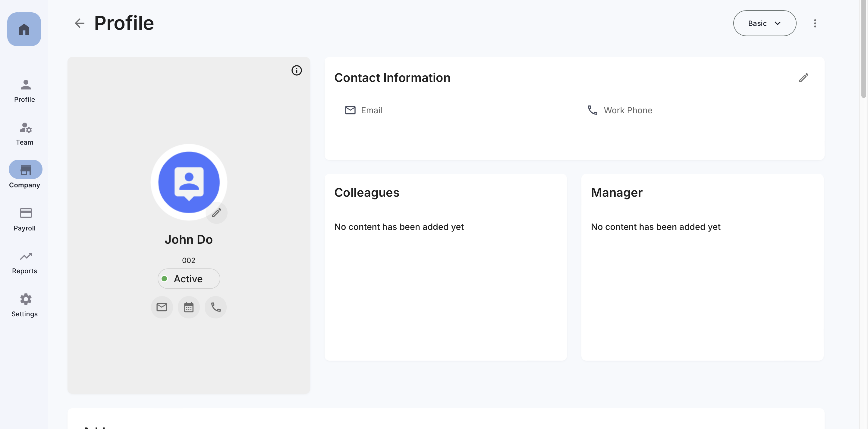Click 'No content has been added yet' under Manager
This screenshot has width=868, height=429.
point(656,227)
